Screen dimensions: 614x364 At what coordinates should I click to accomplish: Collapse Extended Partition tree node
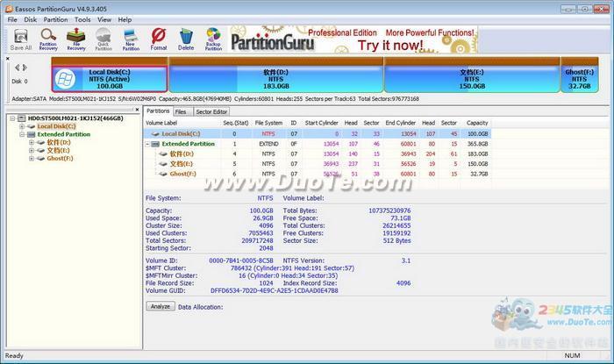pyautogui.click(x=22, y=134)
